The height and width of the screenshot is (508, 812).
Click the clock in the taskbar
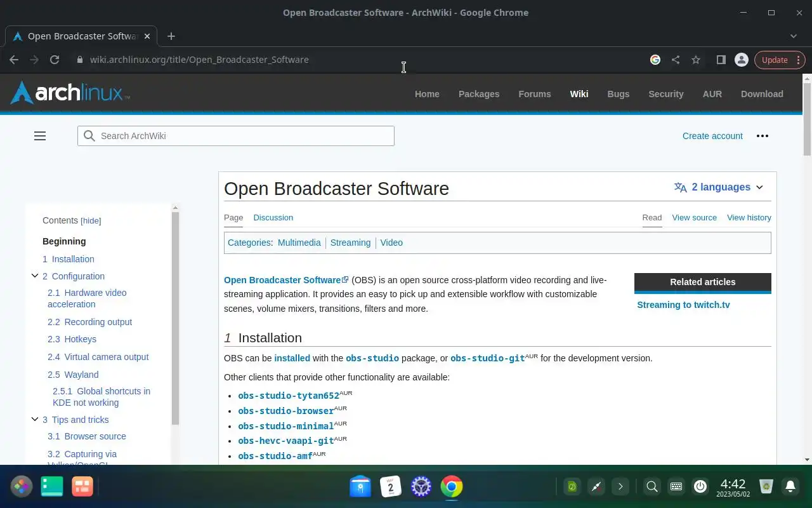point(733,488)
